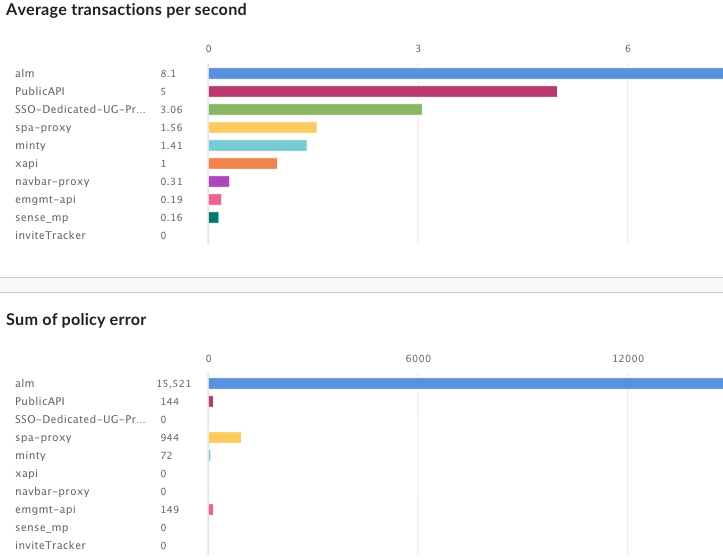Select the crimson PublicAPI transactions bar
The image size is (723, 560).
(382, 91)
